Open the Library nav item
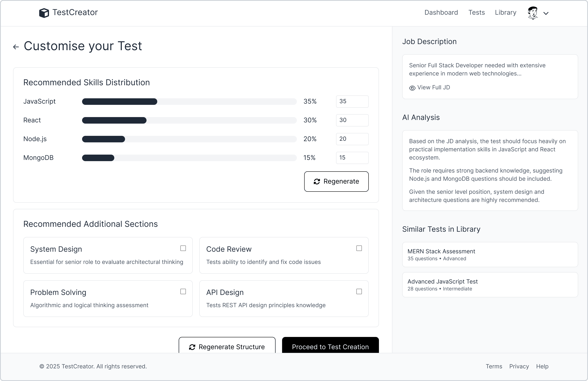Viewport: 588px width, 381px height. [x=506, y=13]
